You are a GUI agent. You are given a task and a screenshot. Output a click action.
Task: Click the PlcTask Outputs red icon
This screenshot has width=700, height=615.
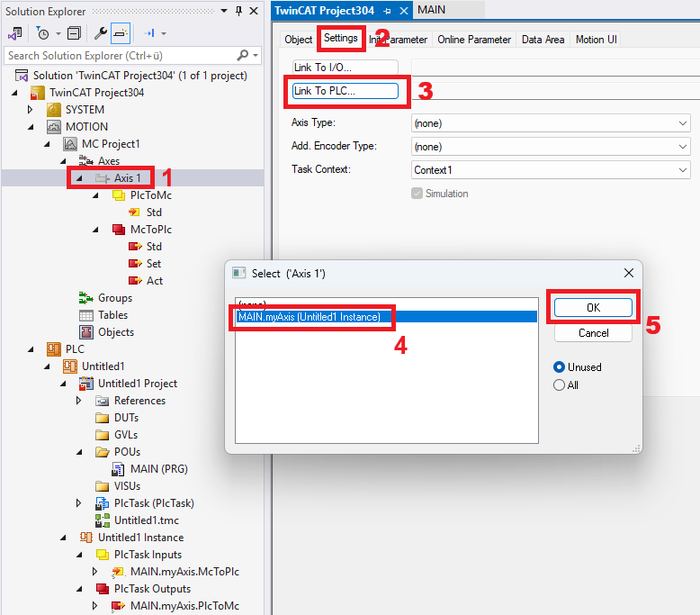point(103,589)
